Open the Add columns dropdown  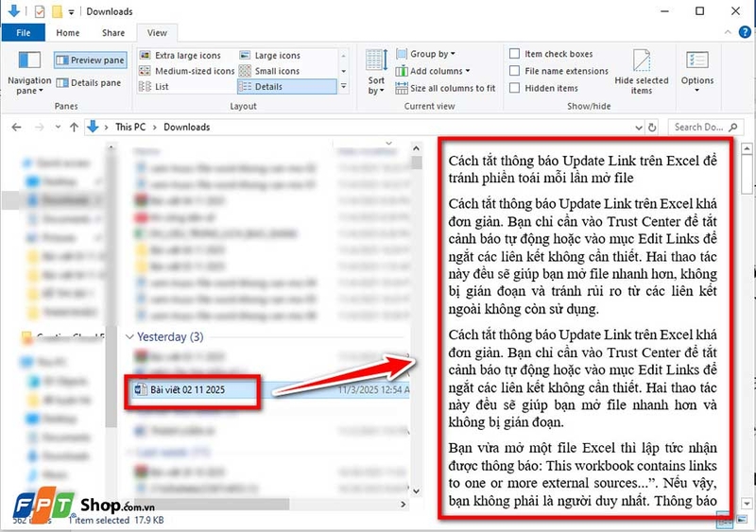click(433, 71)
